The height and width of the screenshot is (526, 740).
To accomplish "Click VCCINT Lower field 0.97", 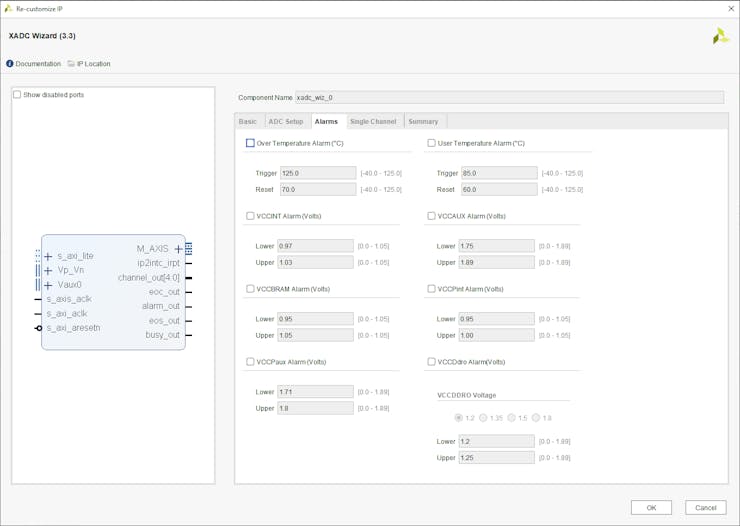I will pos(315,246).
